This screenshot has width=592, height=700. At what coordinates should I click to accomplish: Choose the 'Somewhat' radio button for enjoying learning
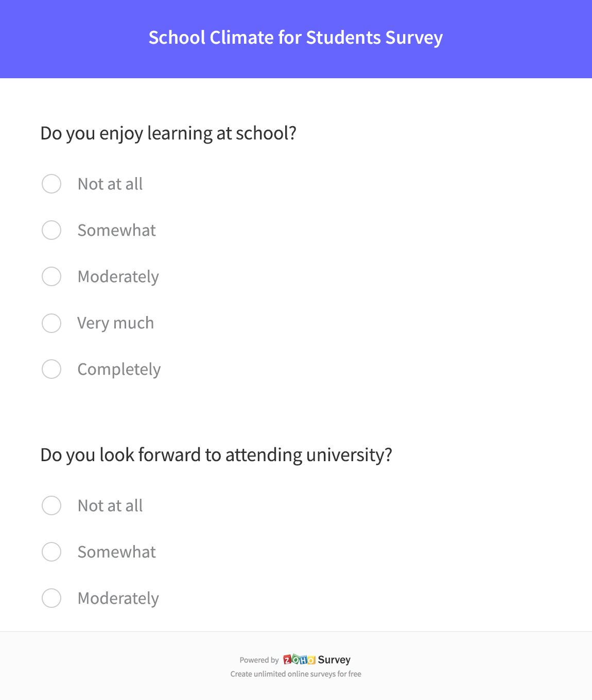(x=51, y=230)
